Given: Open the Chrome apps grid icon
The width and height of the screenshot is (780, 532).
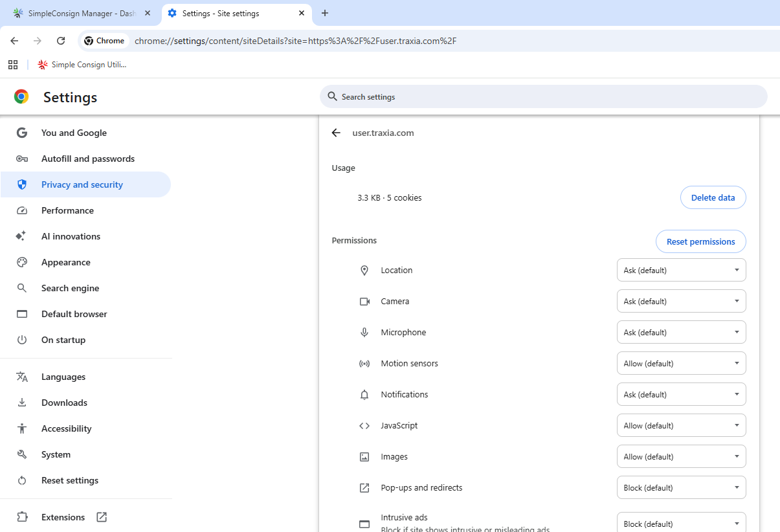Looking at the screenshot, I should click(13, 65).
